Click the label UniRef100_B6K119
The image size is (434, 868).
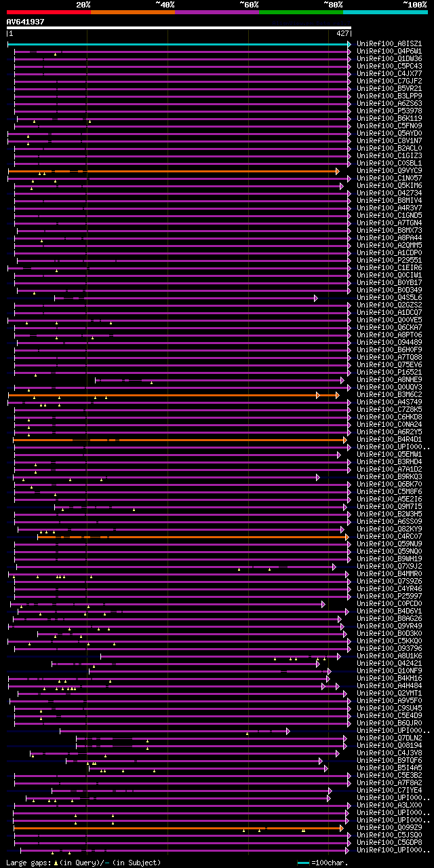pyautogui.click(x=389, y=119)
